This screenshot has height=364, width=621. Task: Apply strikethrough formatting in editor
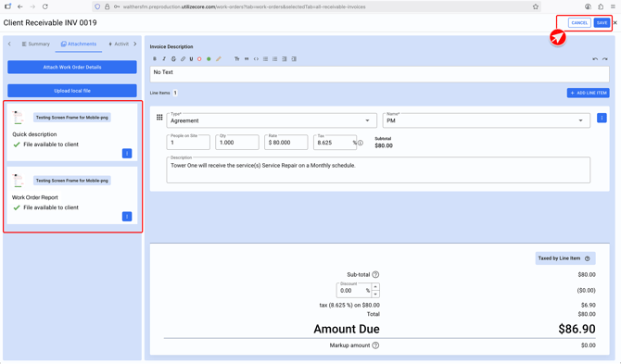173,59
